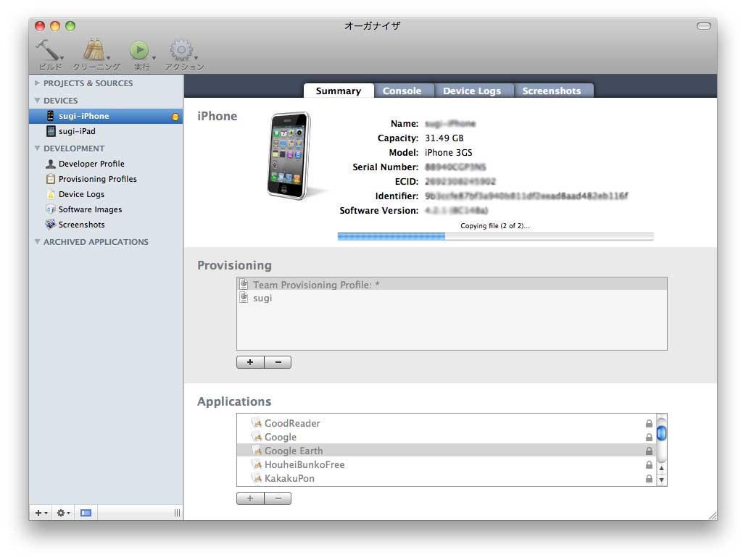Image resolution: width=746 pixels, height=560 pixels.
Task: Open Provisioning Profiles in sidebar
Action: pyautogui.click(x=97, y=179)
